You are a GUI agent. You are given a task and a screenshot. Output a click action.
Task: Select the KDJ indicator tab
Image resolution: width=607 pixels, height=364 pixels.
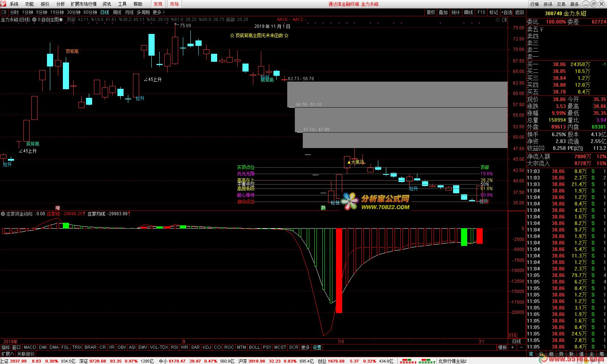(207, 347)
